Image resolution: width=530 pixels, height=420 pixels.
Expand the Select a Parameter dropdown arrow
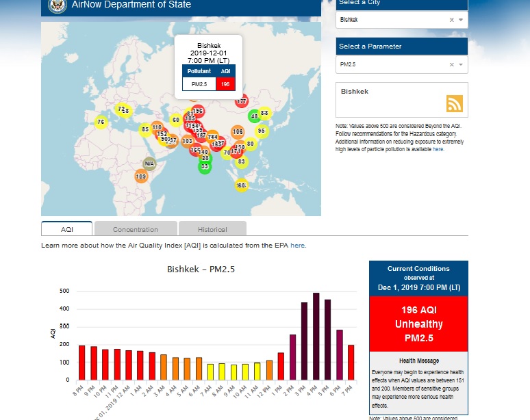[x=461, y=64]
